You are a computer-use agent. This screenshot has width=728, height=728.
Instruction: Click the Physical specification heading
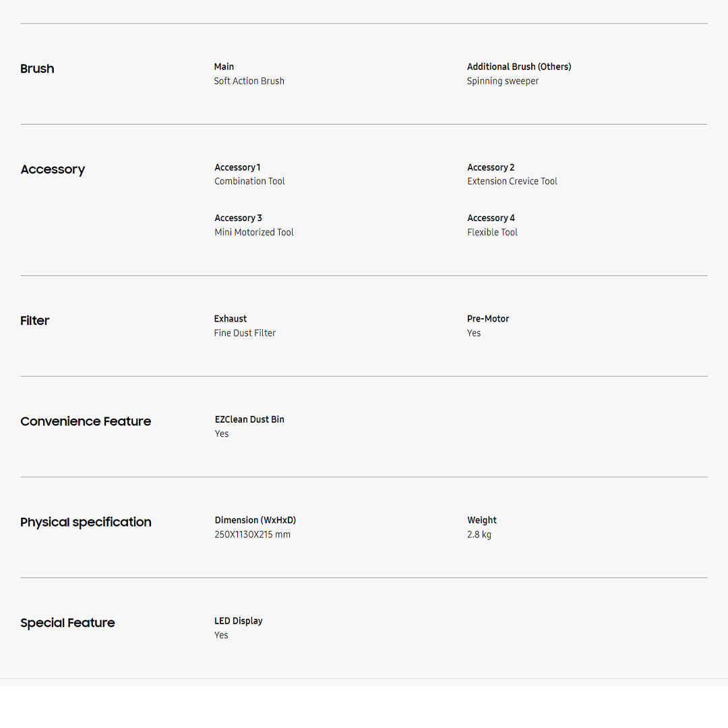tap(86, 522)
